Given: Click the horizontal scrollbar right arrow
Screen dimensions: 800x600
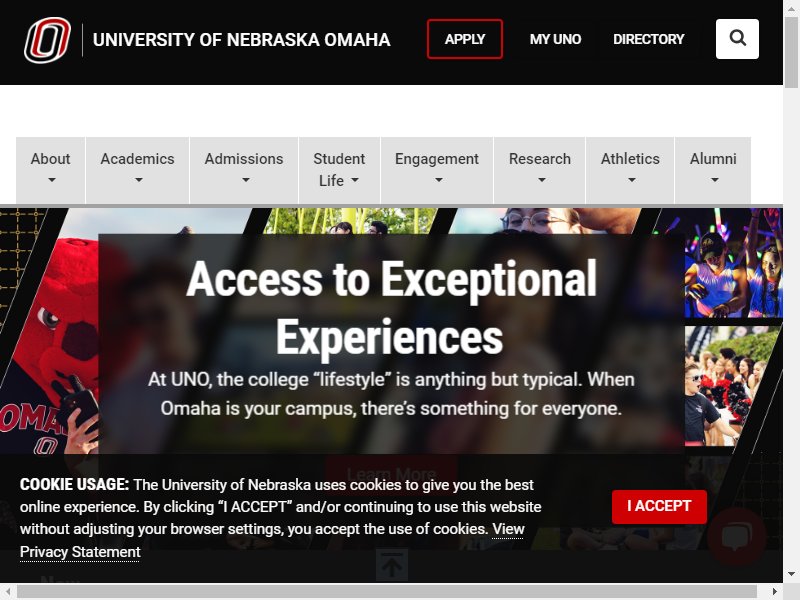Looking at the screenshot, I should coord(775,591).
